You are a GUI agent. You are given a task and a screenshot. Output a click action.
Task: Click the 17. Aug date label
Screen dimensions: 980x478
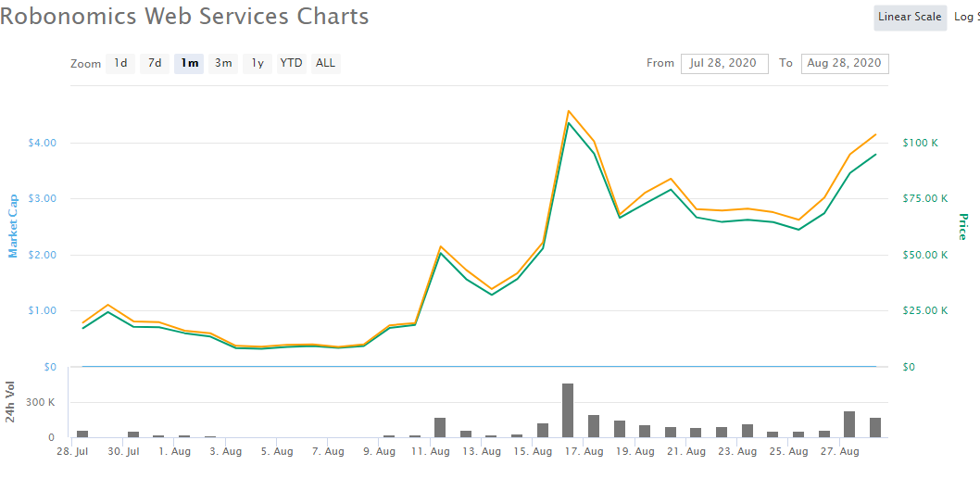pyautogui.click(x=585, y=451)
